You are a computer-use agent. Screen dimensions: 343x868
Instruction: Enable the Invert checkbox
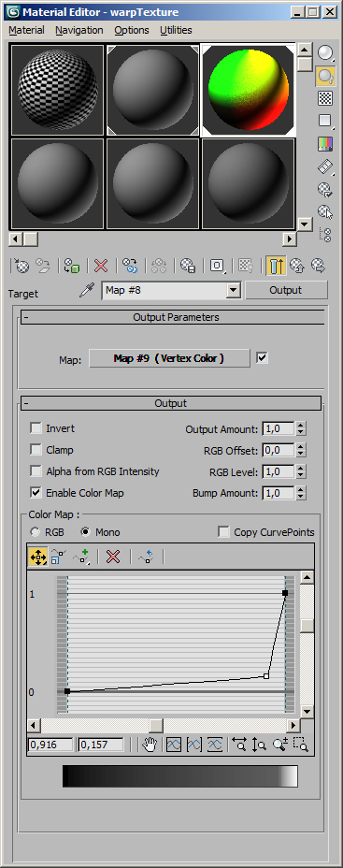[36, 428]
